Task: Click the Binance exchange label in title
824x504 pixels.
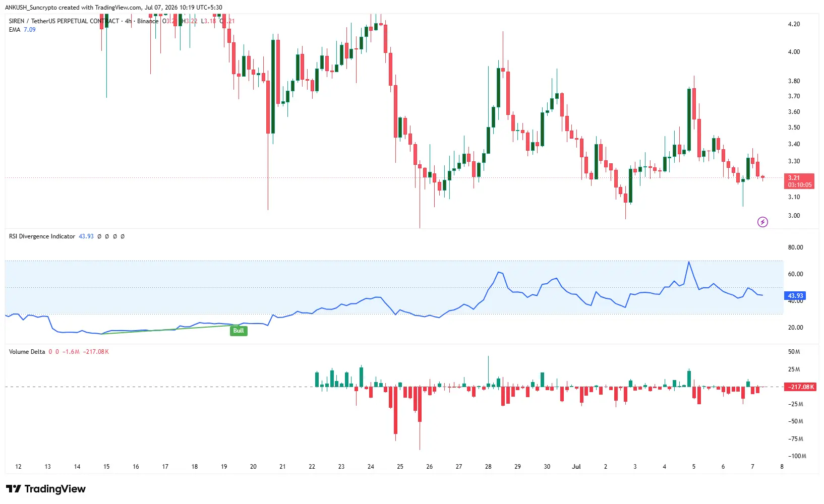Action: click(148, 21)
